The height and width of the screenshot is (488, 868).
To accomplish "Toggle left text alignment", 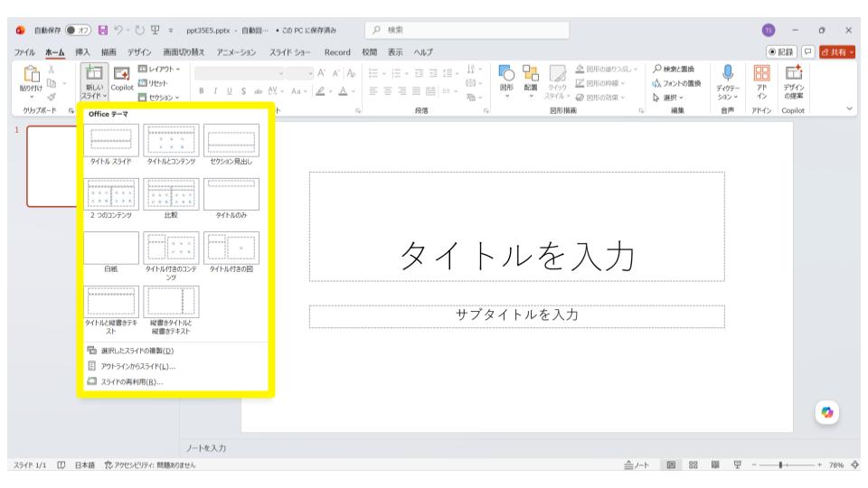I will [373, 91].
